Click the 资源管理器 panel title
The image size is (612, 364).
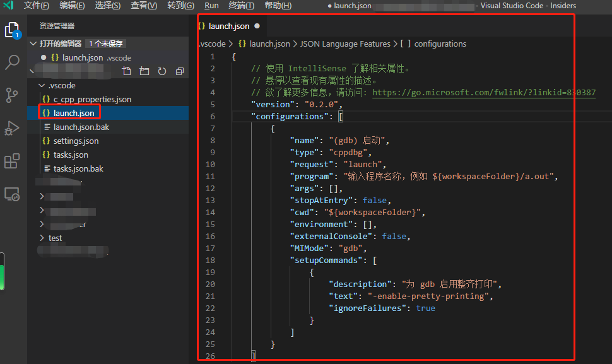coord(57,26)
